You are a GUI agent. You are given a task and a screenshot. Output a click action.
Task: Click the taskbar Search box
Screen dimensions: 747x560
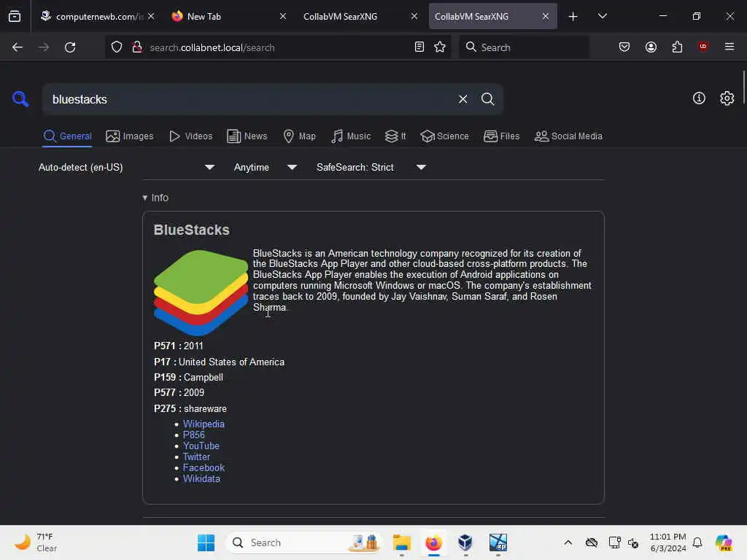point(304,542)
